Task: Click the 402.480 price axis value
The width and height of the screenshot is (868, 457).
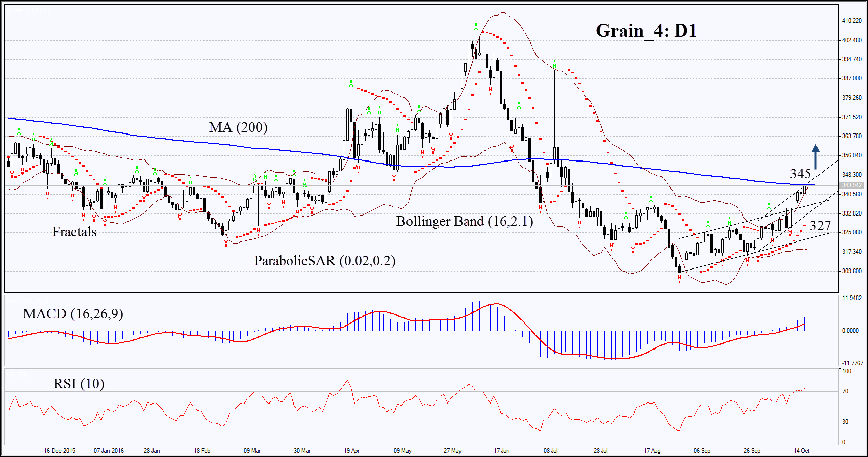Action: pyautogui.click(x=852, y=40)
